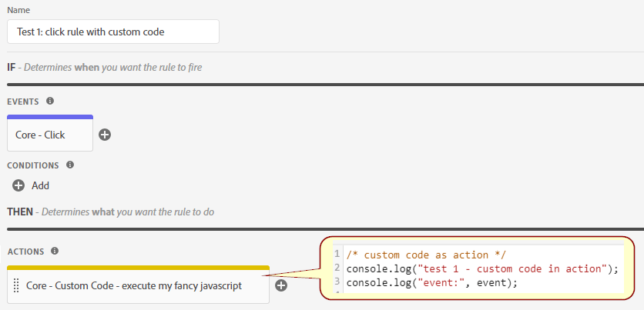The image size is (644, 310).
Task: Click the "test 1" console.log code line
Action: coord(482,268)
